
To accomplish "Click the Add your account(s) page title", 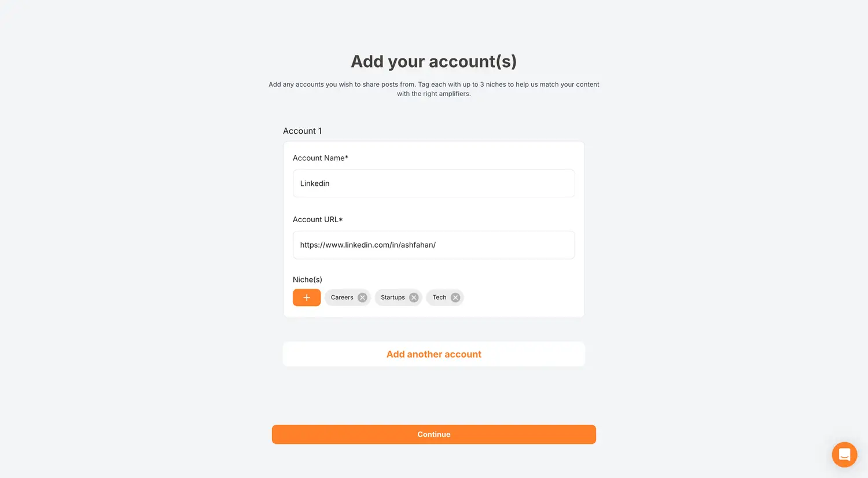I will [433, 61].
